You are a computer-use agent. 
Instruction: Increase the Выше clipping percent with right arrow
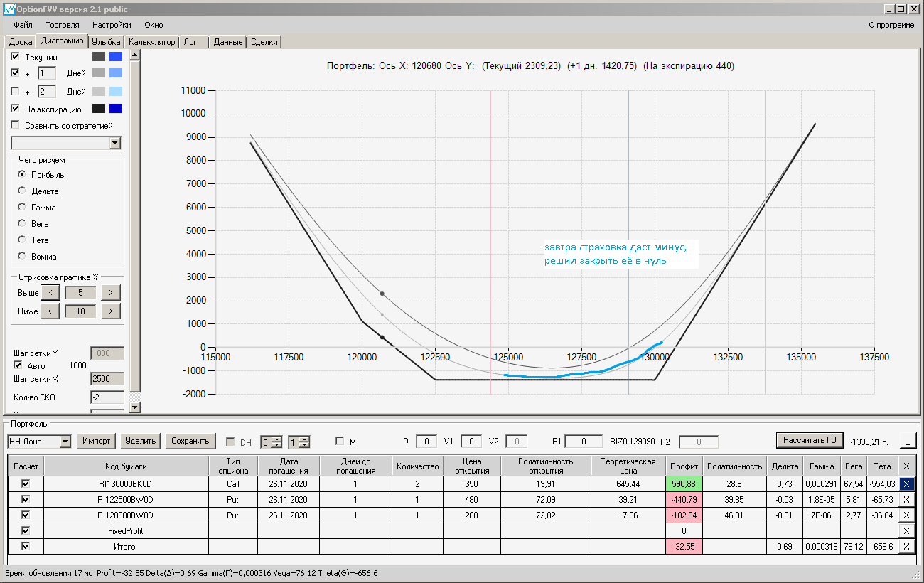[111, 292]
